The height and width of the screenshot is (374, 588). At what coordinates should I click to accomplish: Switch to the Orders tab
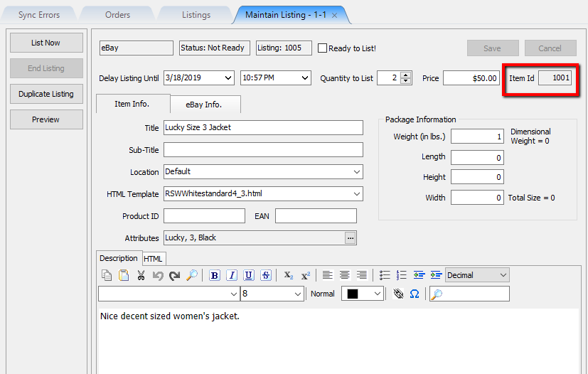tap(118, 15)
